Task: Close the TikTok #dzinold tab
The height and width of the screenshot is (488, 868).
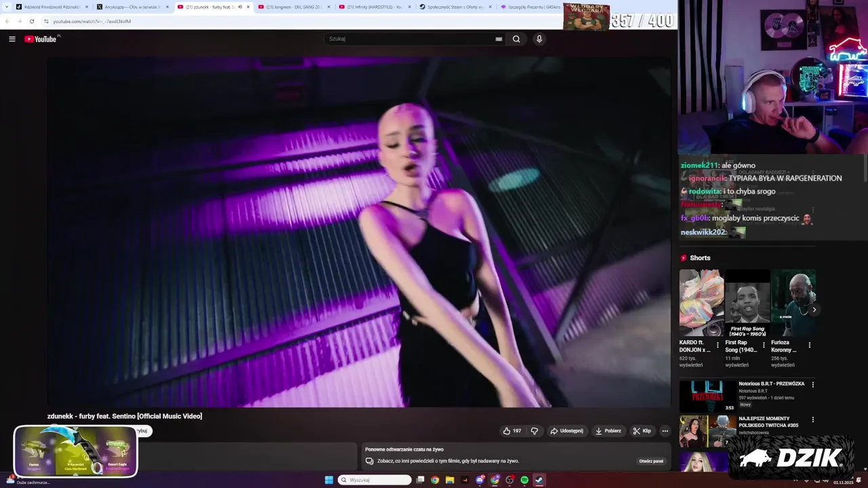Action: pyautogui.click(x=87, y=7)
